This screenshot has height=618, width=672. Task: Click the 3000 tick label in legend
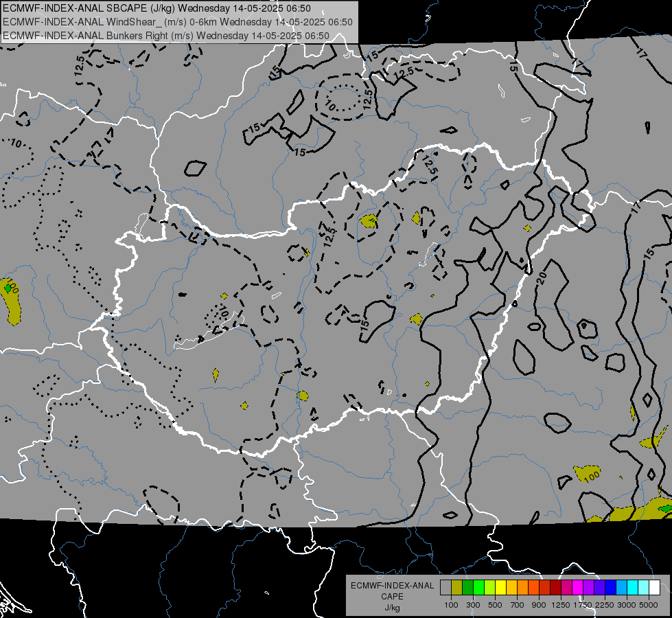627,605
